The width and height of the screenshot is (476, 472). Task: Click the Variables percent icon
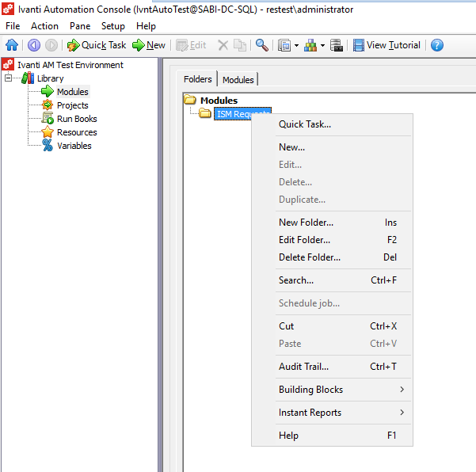point(48,146)
